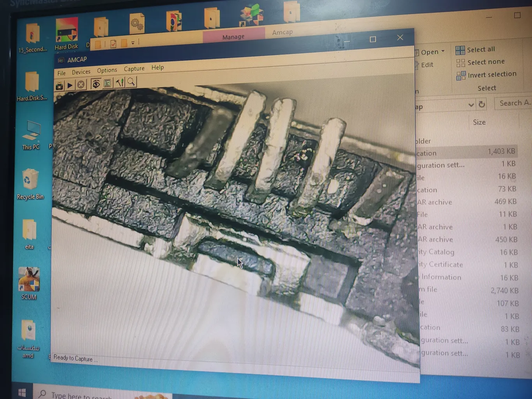Click the stop capture X icon
Viewport: 532px width, 399px height.
coord(81,85)
